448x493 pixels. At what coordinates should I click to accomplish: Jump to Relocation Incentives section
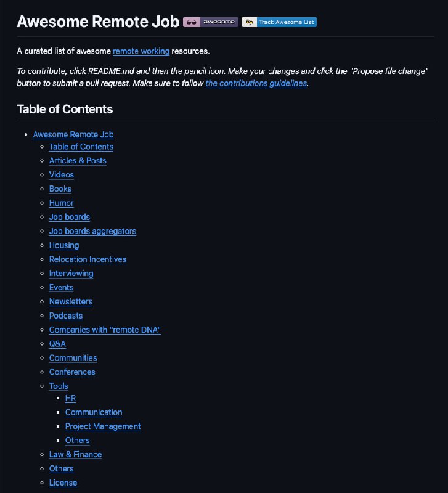point(88,259)
